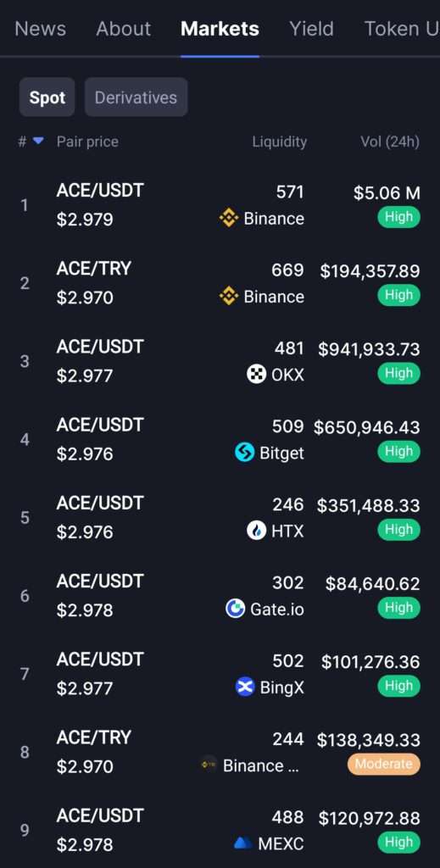Open the Yield tab
Screen dimensions: 440x868
point(311,29)
